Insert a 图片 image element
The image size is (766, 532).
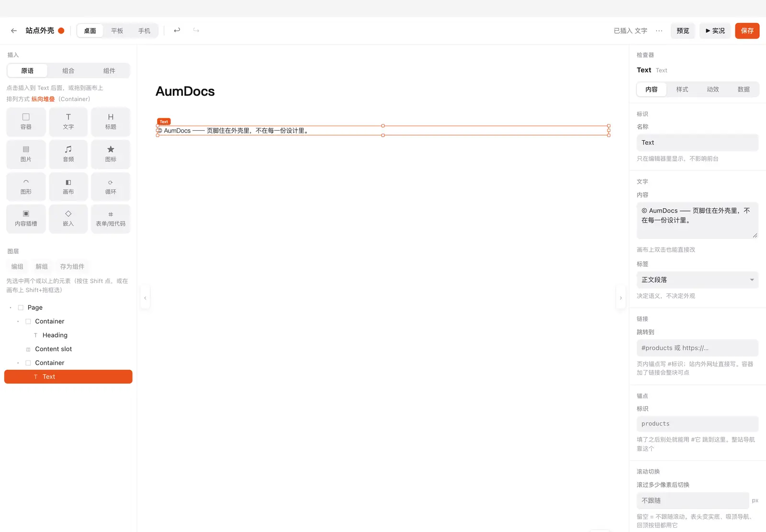tap(26, 154)
